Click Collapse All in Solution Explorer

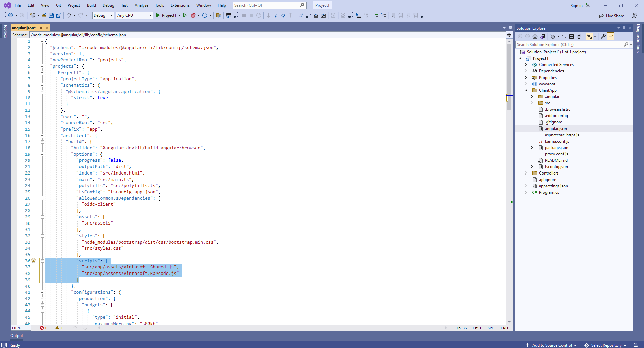click(x=572, y=36)
